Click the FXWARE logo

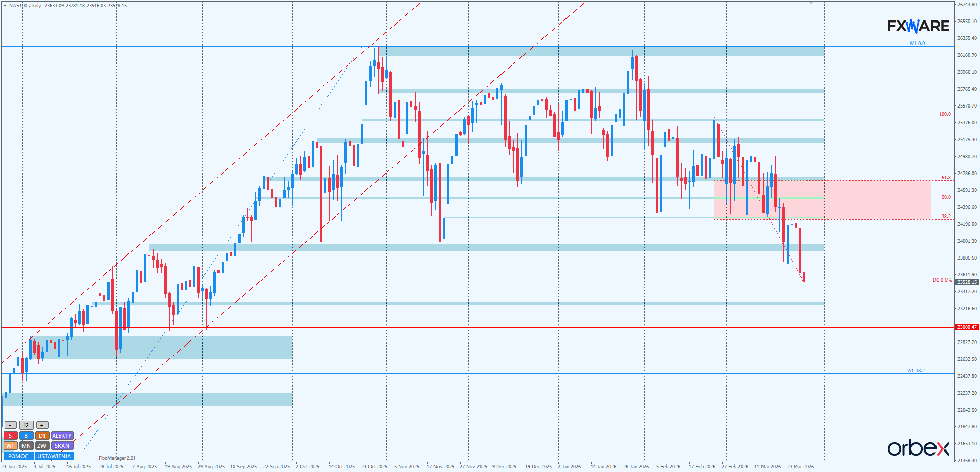click(x=918, y=26)
